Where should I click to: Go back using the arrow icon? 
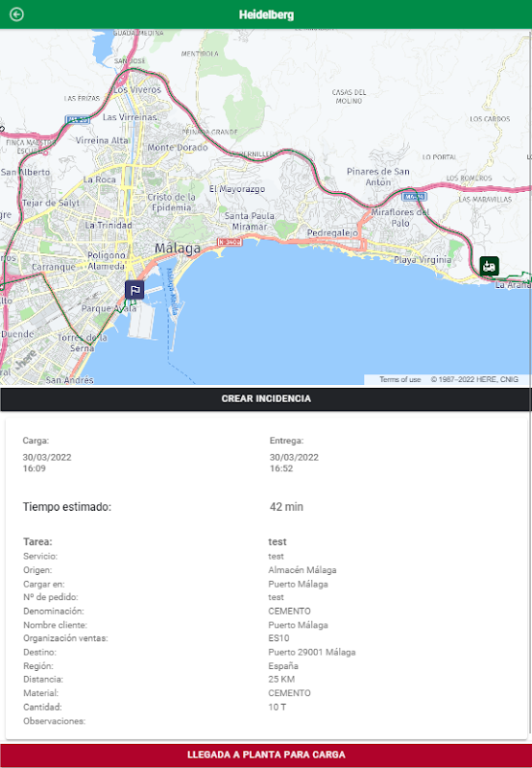pyautogui.click(x=16, y=14)
